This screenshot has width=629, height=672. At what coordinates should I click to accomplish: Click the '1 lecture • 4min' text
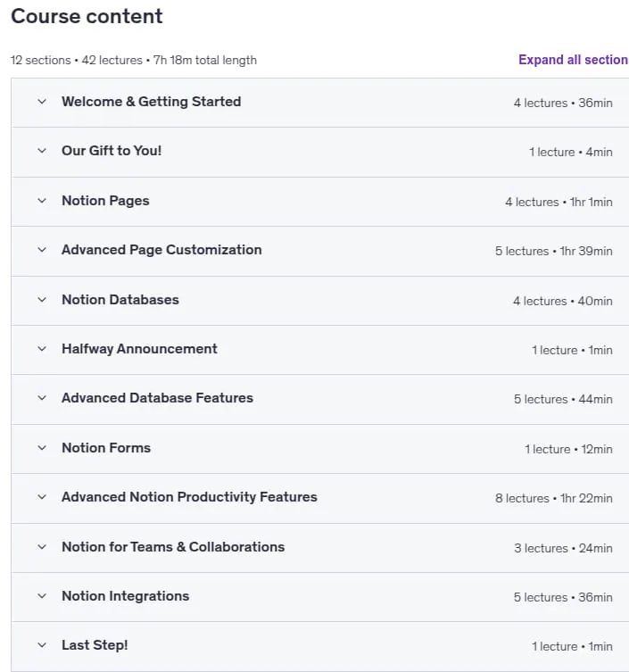[571, 152]
